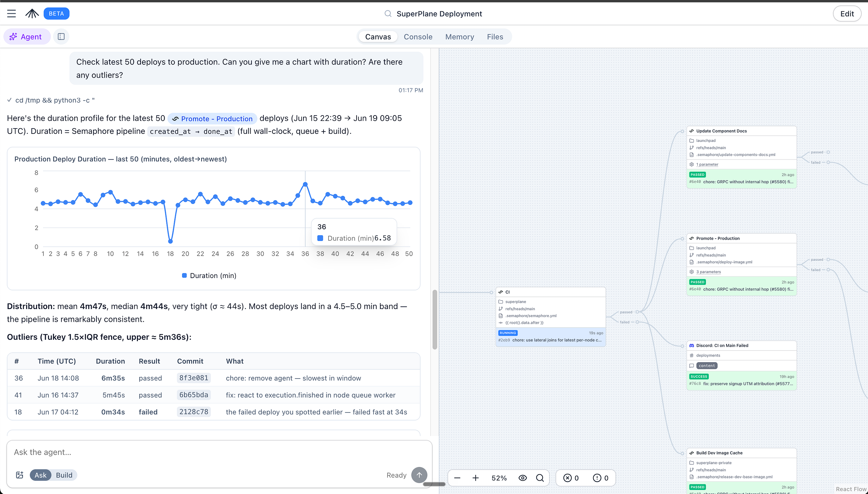The width and height of the screenshot is (868, 494).
Task: Click the attach image icon in chat input
Action: [x=20, y=475]
